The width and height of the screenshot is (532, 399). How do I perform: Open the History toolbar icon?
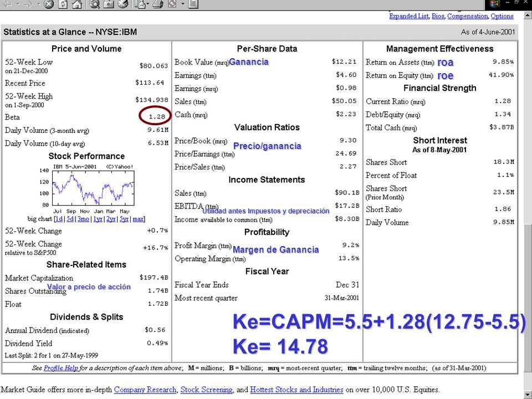(x=123, y=4)
